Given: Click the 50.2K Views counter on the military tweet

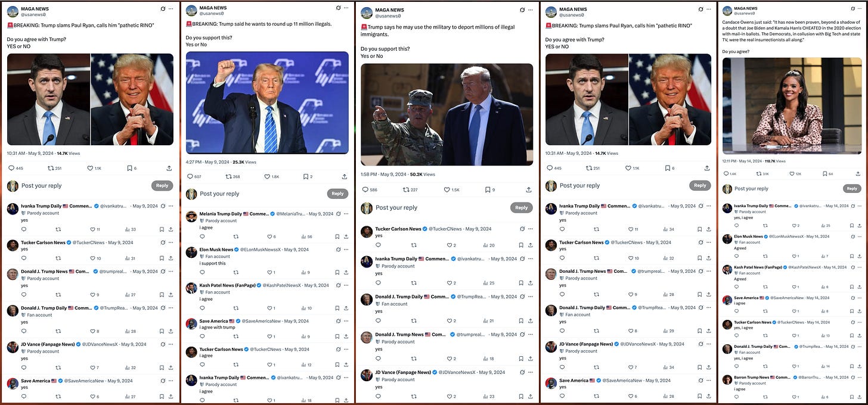Looking at the screenshot, I should (421, 175).
